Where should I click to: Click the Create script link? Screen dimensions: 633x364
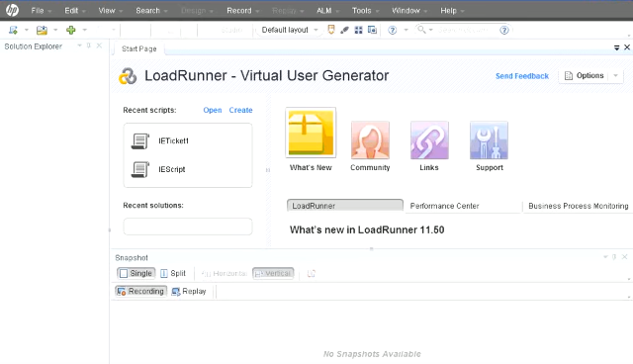point(240,110)
